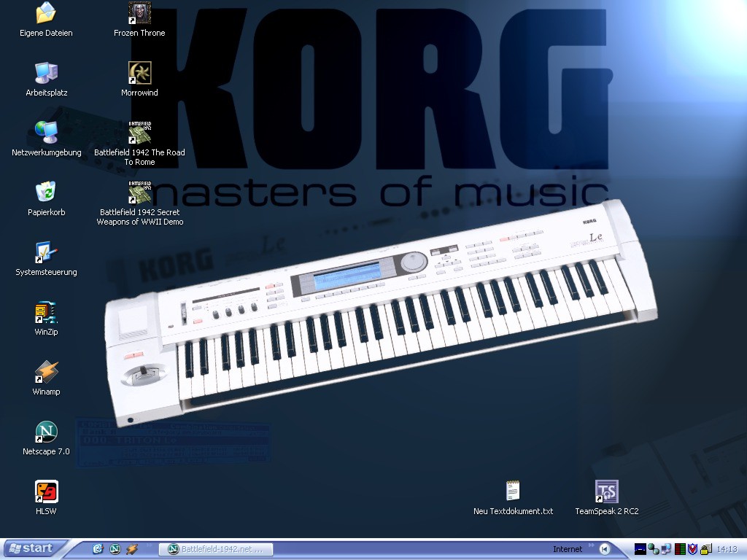
Task: Click Netscape icon in Quick Launch bar
Action: tap(115, 549)
